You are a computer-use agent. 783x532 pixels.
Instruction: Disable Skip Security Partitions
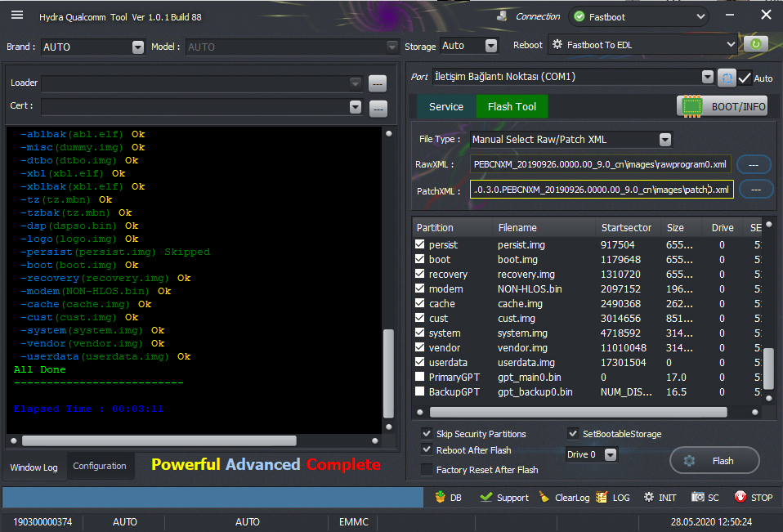tap(427, 433)
